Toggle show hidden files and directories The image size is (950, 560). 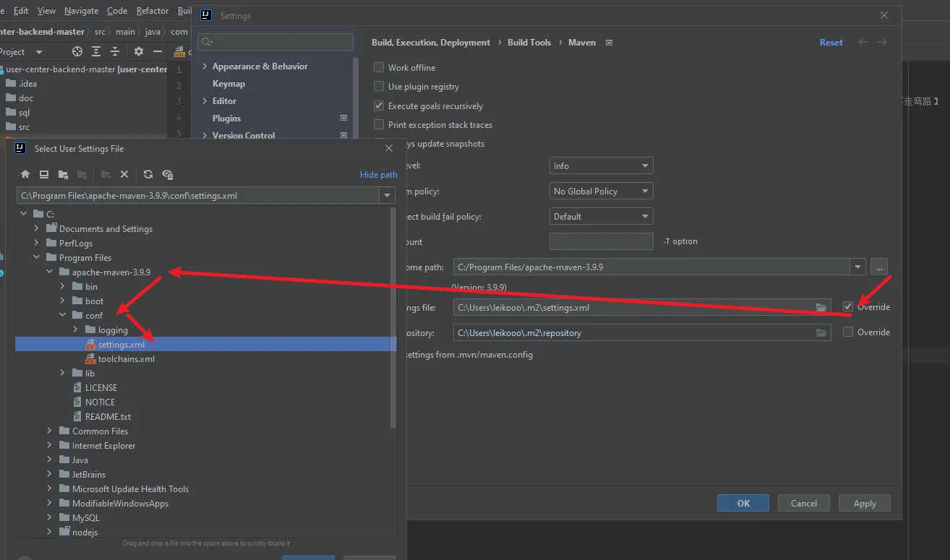168,174
